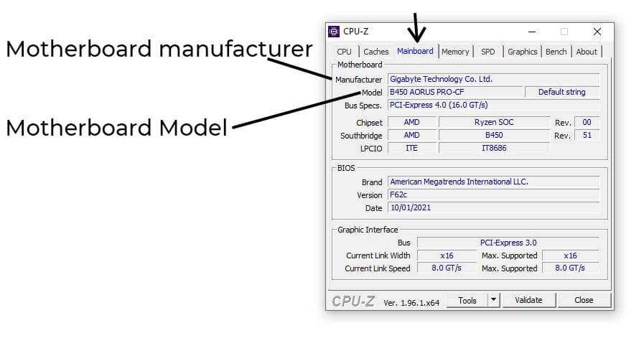The width and height of the screenshot is (644, 361).
Task: Select the Bus Specs PCI-Express 4.0 field
Action: point(493,105)
